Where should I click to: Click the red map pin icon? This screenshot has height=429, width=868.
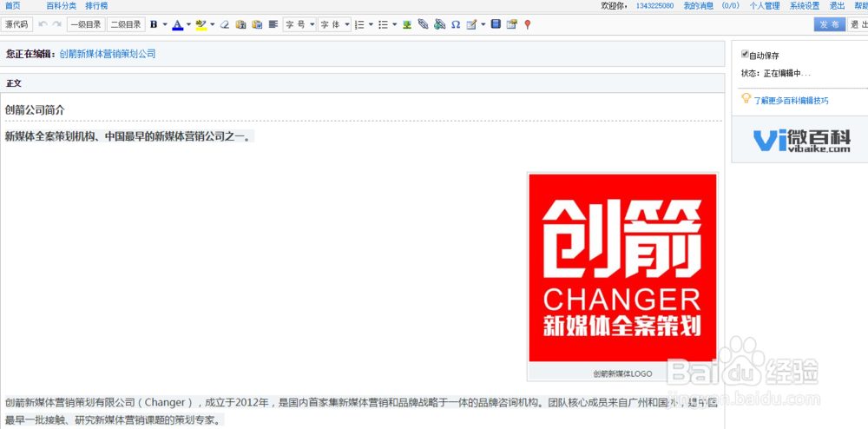tap(528, 24)
